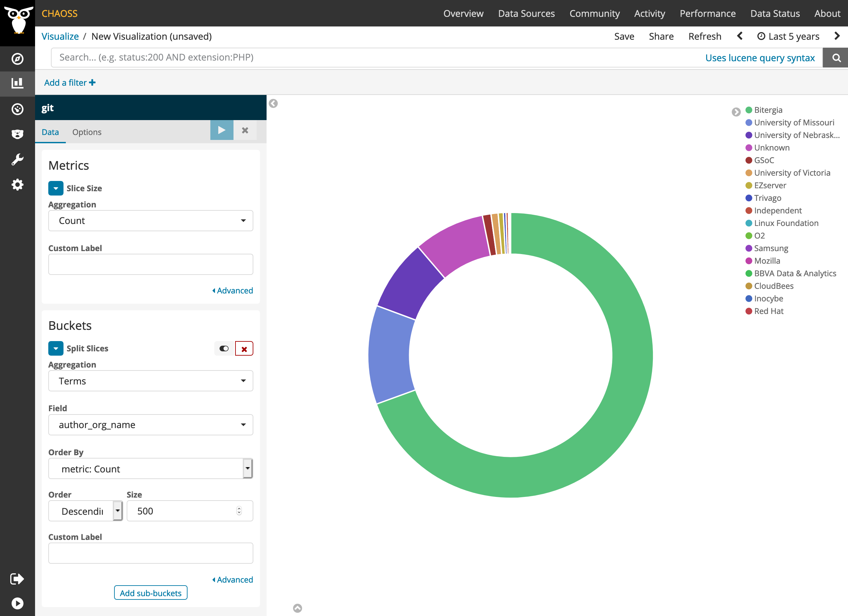The height and width of the screenshot is (616, 848).
Task: Discard changes with the X icon
Action: coord(245,130)
